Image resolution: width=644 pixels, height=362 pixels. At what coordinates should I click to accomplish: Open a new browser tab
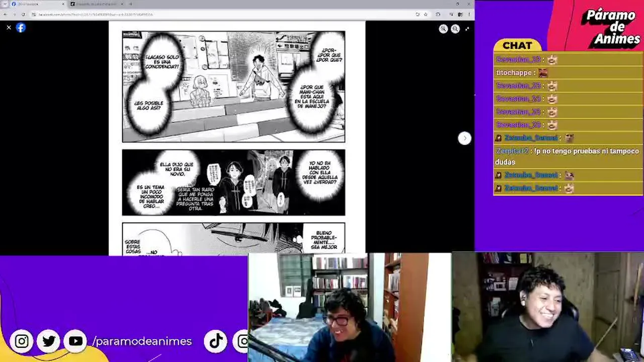click(130, 4)
